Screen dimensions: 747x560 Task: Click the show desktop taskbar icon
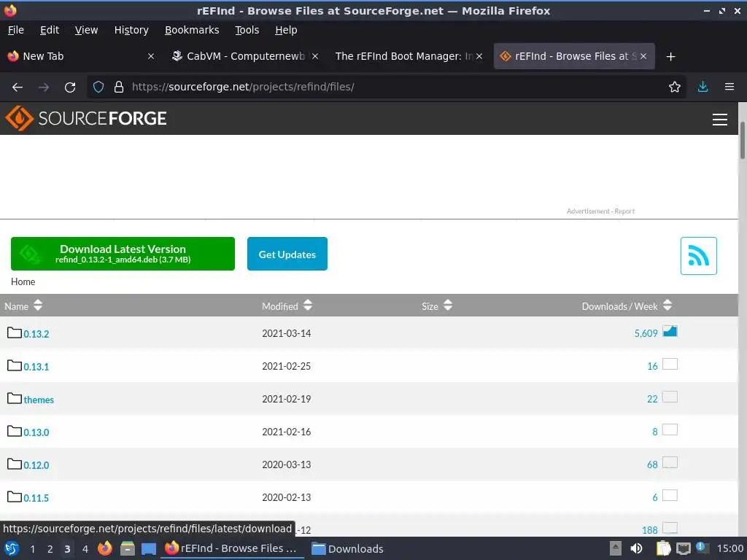click(x=149, y=549)
